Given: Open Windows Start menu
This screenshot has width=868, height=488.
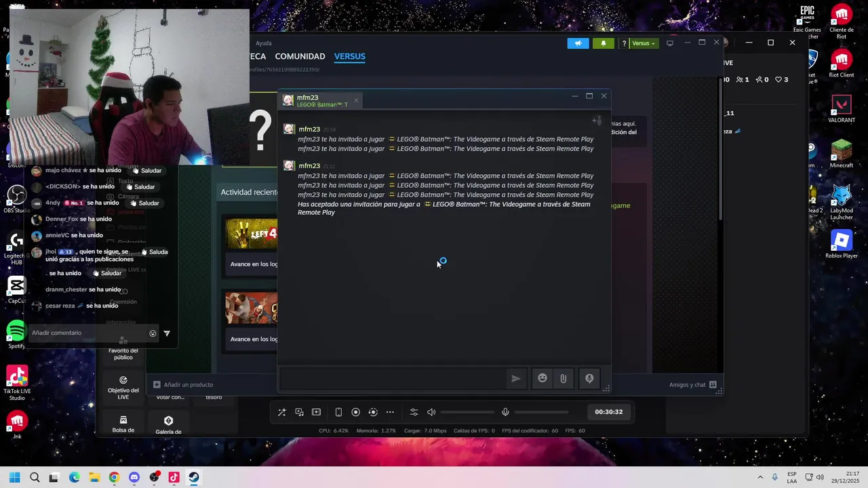Looking at the screenshot, I should [14, 477].
